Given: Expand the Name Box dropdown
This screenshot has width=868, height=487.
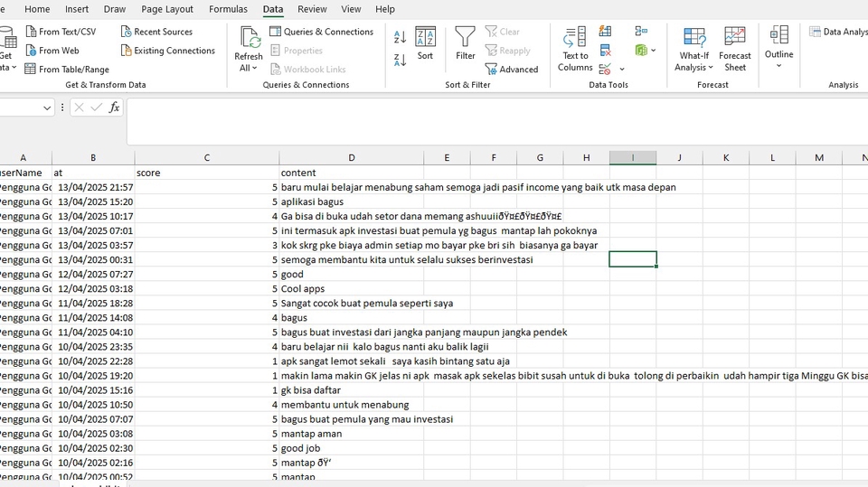Looking at the screenshot, I should pyautogui.click(x=47, y=108).
